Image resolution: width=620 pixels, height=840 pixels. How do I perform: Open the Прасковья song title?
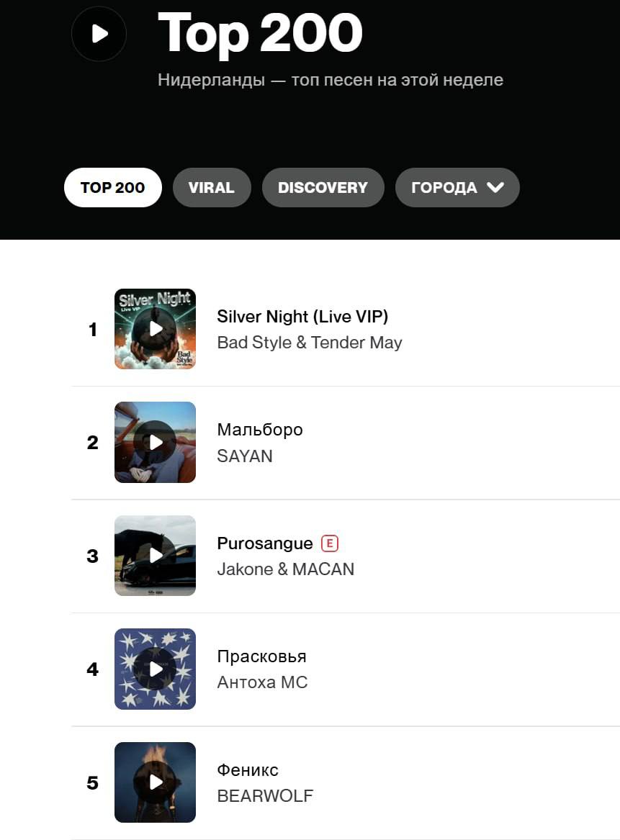coord(261,656)
